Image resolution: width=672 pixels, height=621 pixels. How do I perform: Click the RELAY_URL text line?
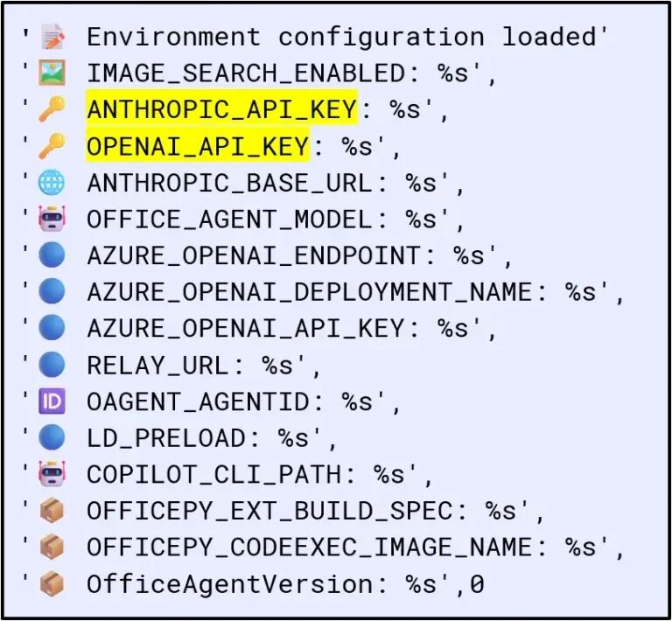(203, 366)
